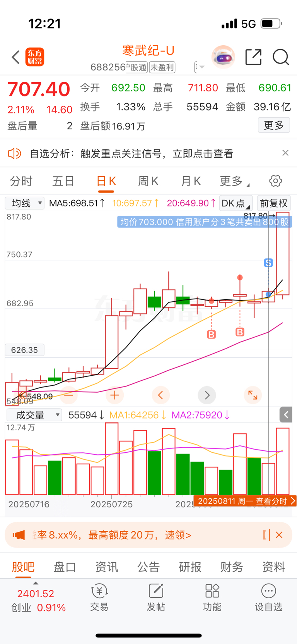Viewport: 297px width, 644px height.
Task: Open 20250811 周一 查看分时 link
Action: (x=245, y=501)
